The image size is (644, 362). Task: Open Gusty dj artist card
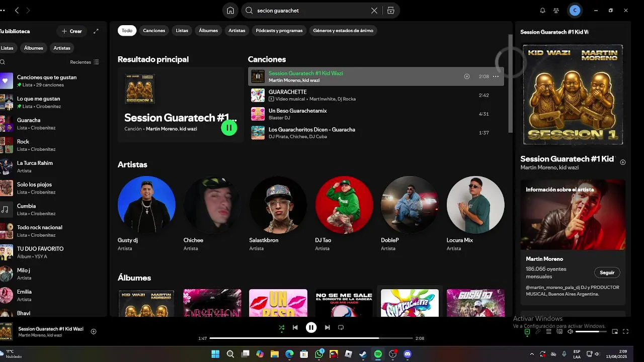[146, 213]
